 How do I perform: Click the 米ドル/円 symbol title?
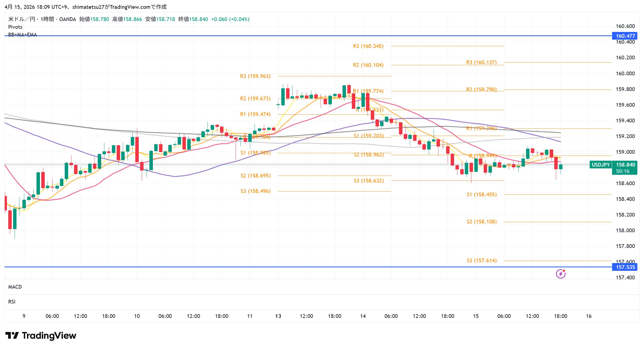click(22, 19)
